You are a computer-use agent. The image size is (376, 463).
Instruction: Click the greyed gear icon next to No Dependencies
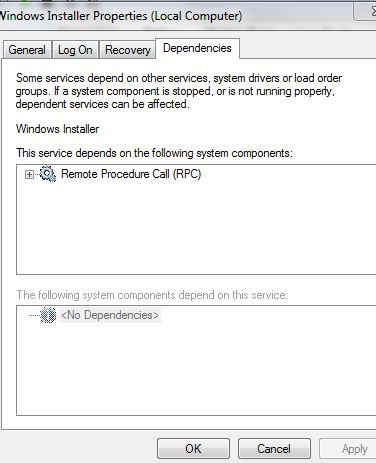click(x=48, y=315)
